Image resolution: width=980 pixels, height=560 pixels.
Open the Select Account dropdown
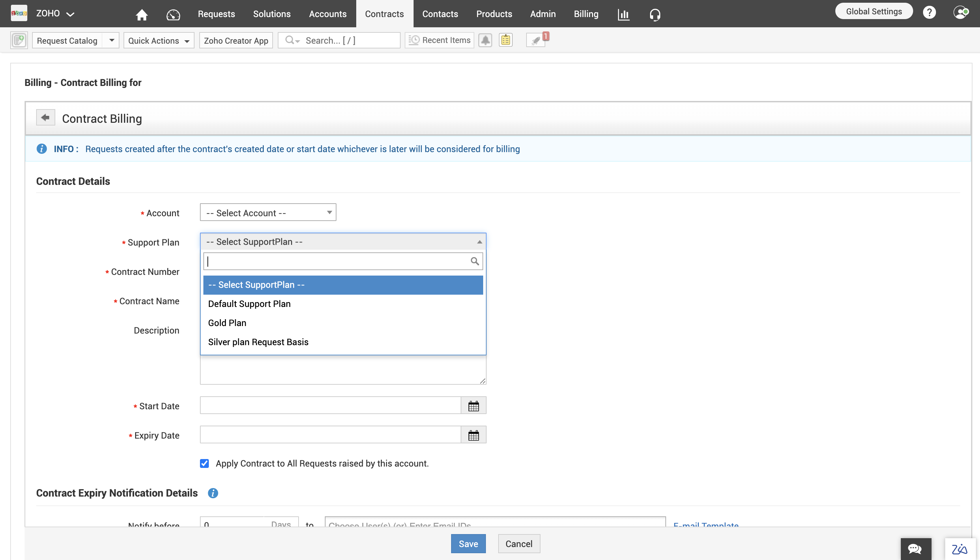click(267, 212)
